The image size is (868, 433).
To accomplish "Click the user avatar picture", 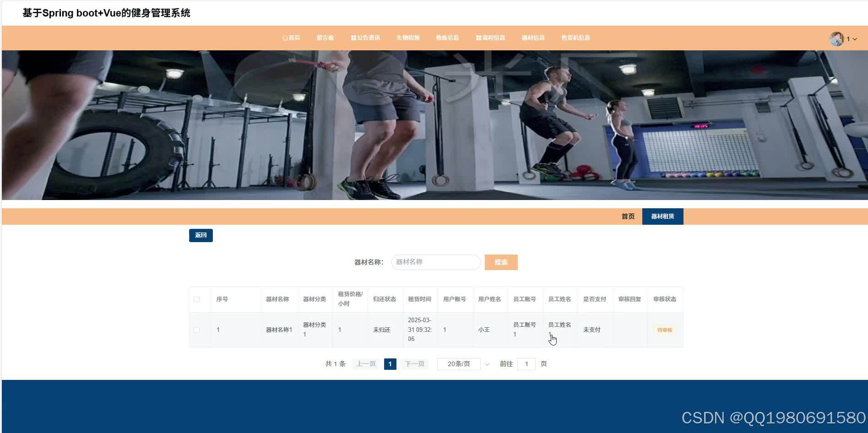I will click(x=836, y=39).
